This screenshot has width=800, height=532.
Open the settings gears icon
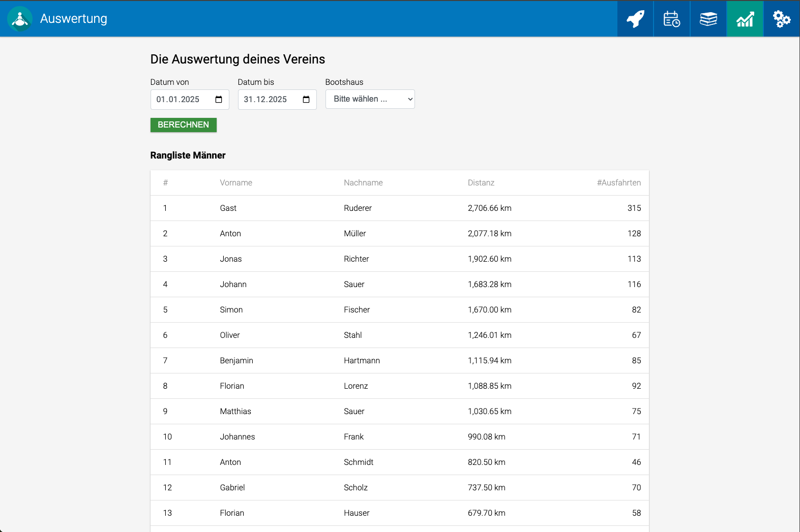click(x=781, y=19)
